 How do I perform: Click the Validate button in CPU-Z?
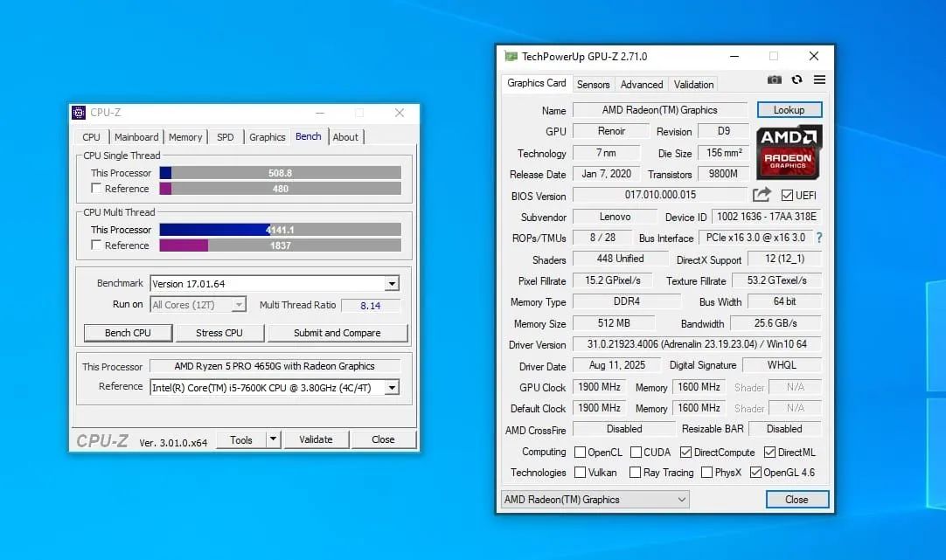pos(316,439)
